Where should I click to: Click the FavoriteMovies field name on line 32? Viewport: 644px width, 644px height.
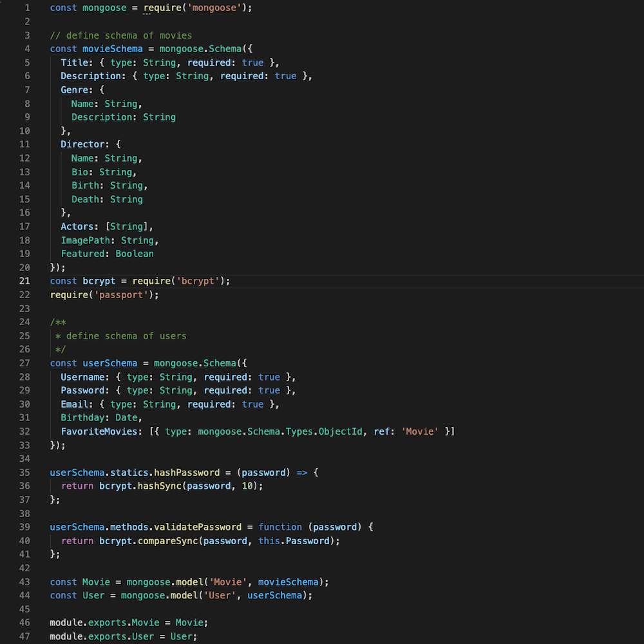97,431
